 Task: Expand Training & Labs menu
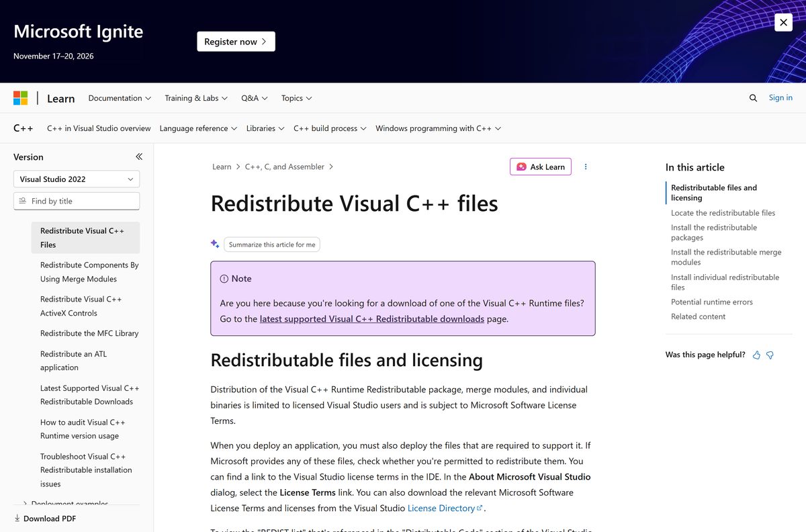[x=196, y=98]
